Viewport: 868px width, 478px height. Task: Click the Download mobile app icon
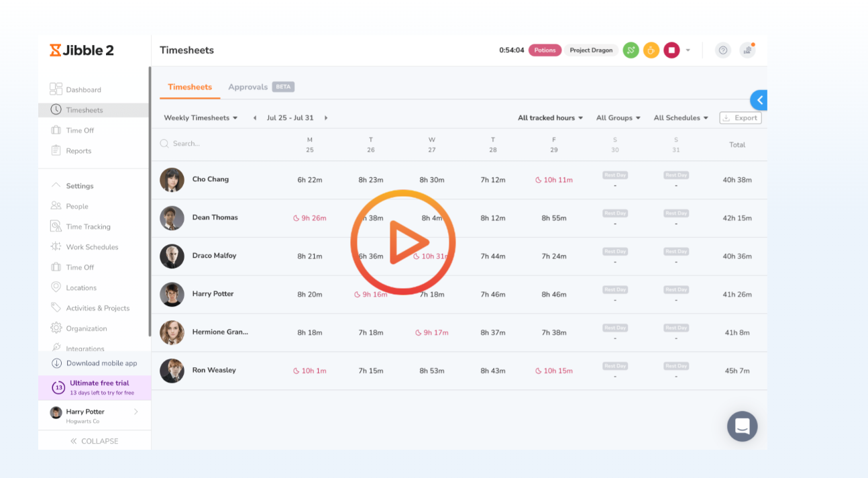(x=56, y=363)
